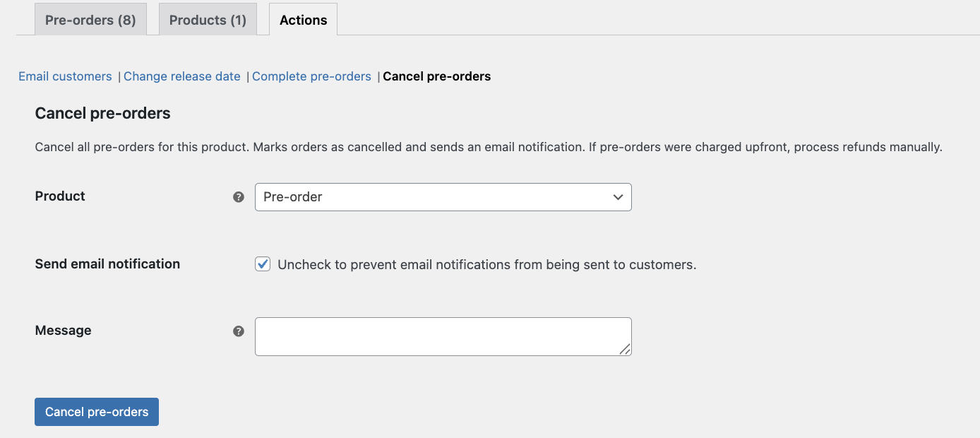Image resolution: width=980 pixels, height=438 pixels.
Task: Click the chevron arrow on the Product select
Action: 618,197
